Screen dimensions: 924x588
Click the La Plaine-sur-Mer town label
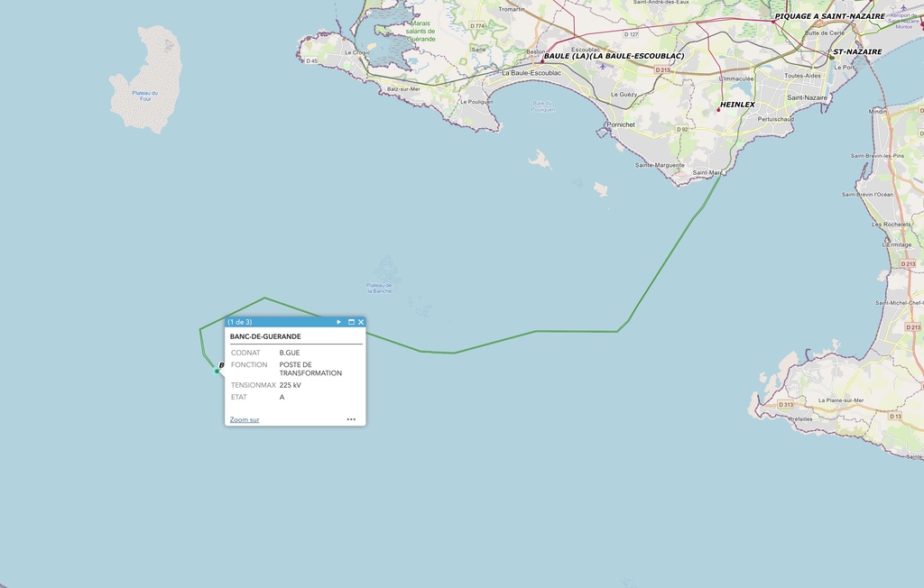pos(841,400)
